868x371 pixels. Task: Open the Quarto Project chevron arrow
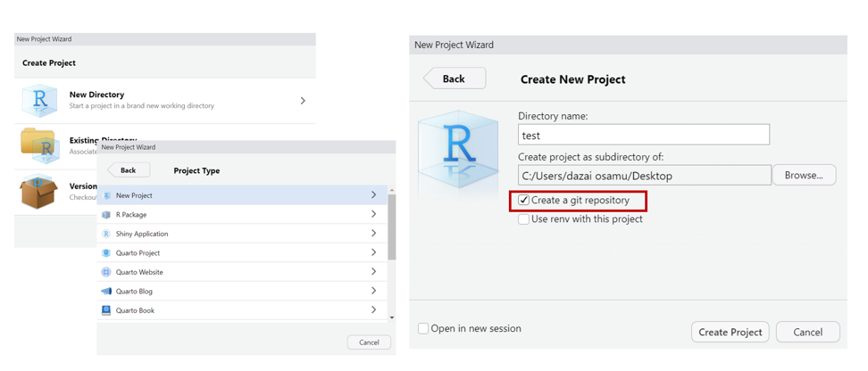[373, 253]
